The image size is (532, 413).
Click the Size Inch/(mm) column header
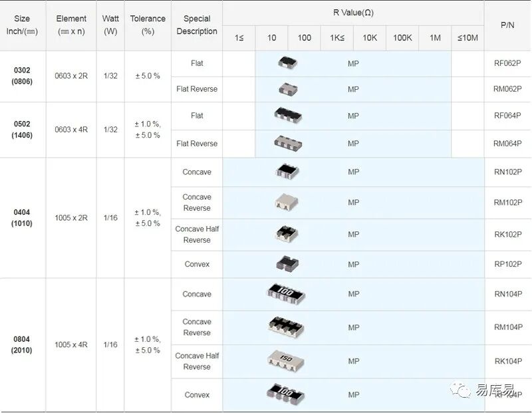pos(22,25)
